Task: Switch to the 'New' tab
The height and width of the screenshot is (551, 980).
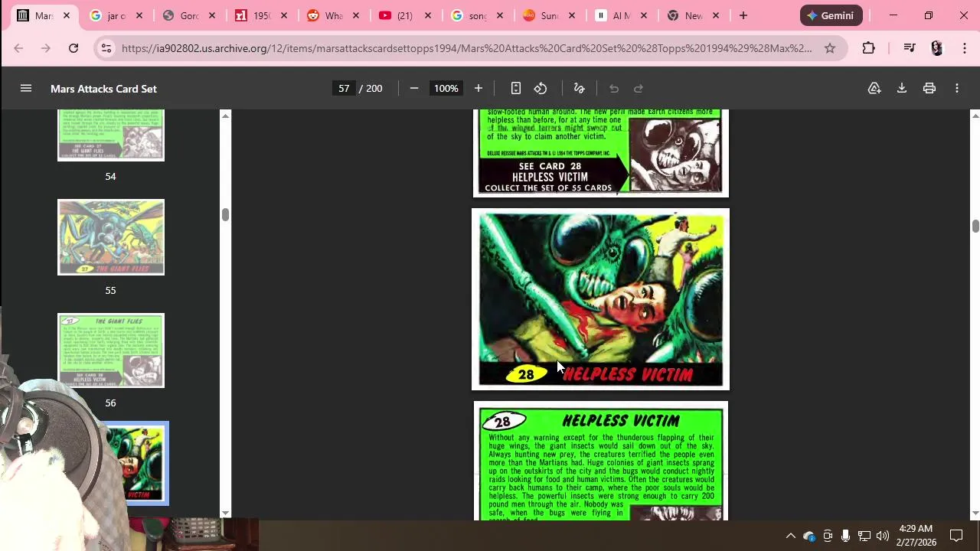Action: tap(692, 15)
